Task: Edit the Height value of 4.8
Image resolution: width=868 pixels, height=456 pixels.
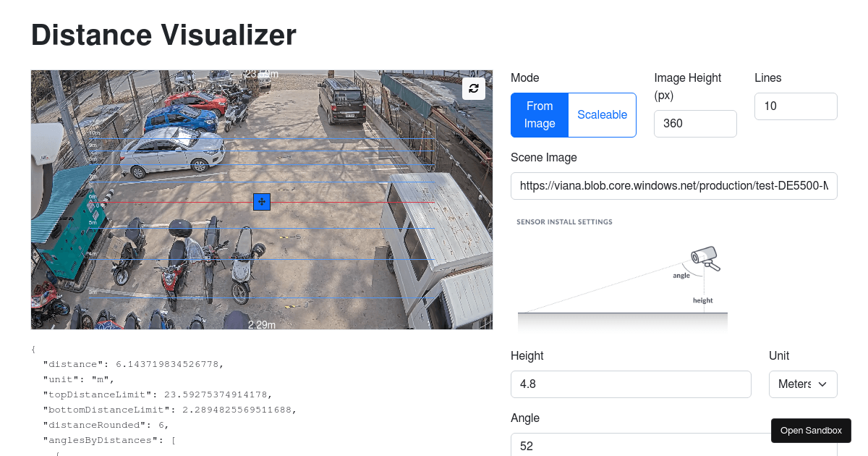Action: click(631, 384)
